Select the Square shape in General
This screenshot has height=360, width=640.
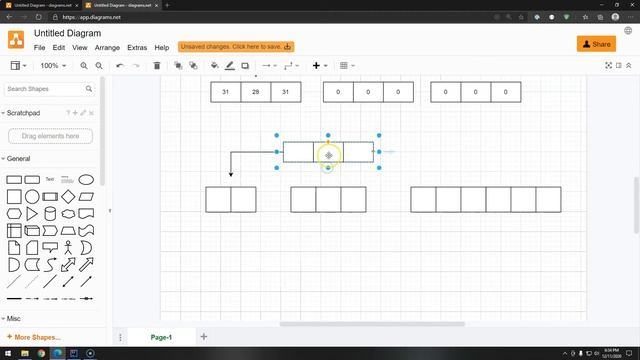[x=14, y=197]
